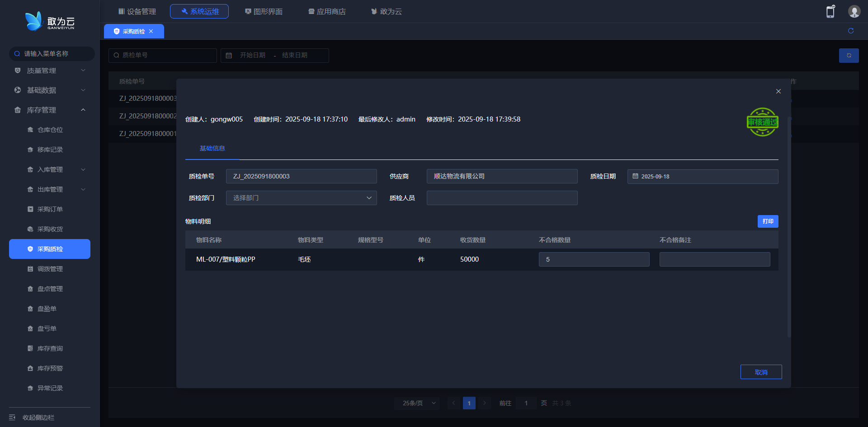This screenshot has width=868, height=427.
Task: Click the 审核通过 approval stamp
Action: click(x=762, y=122)
